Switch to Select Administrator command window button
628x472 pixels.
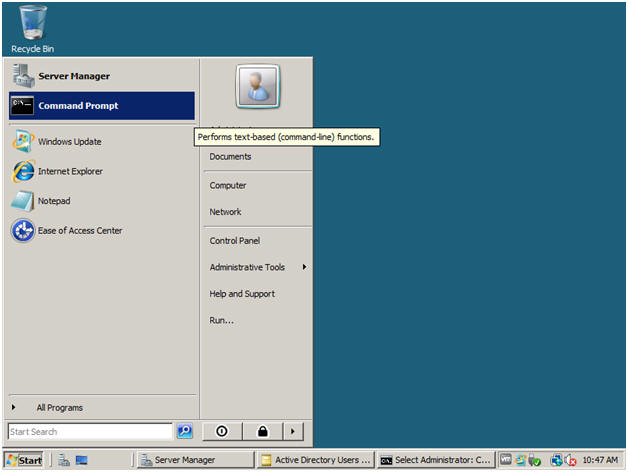(436, 460)
